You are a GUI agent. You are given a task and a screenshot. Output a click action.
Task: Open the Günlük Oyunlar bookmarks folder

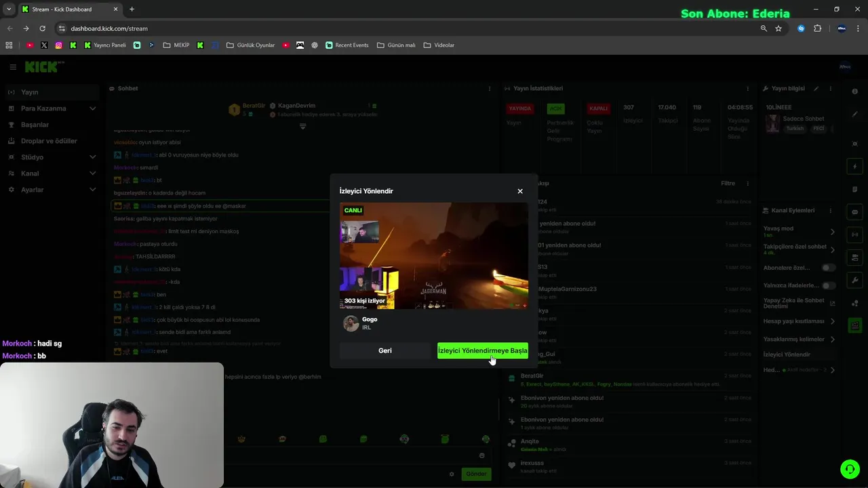(x=250, y=45)
